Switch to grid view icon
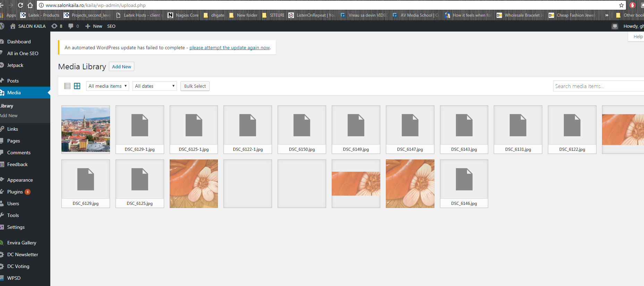The image size is (644, 286). point(77,86)
